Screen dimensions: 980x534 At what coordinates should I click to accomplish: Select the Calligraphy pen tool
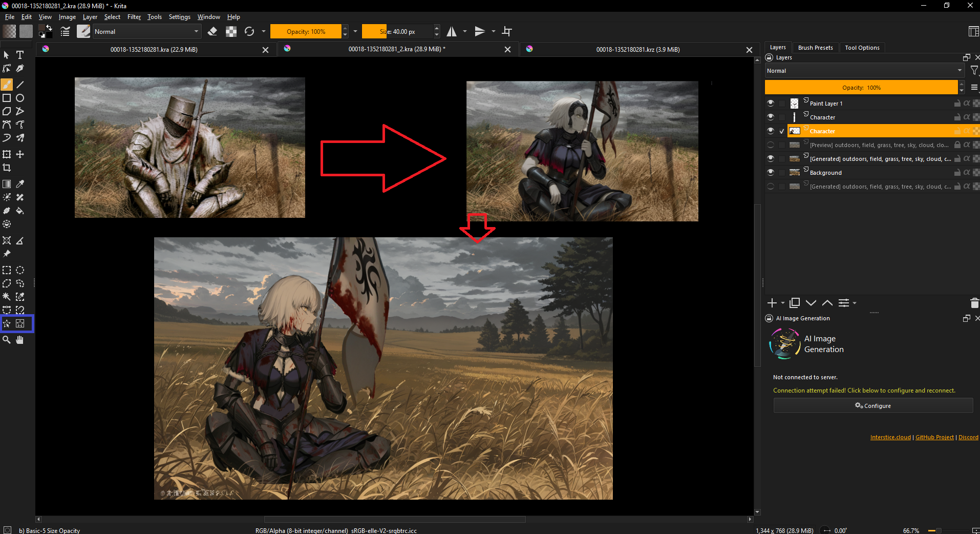point(20,68)
